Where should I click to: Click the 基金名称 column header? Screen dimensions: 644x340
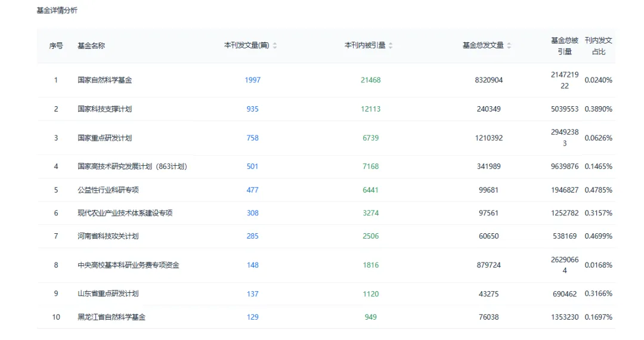click(x=91, y=45)
